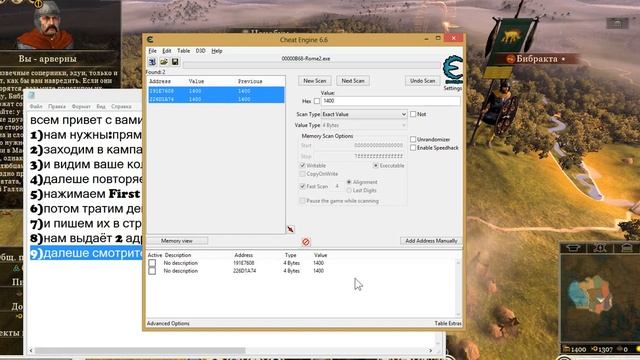Open the Help menu in Cheat Engine

[x=217, y=51]
